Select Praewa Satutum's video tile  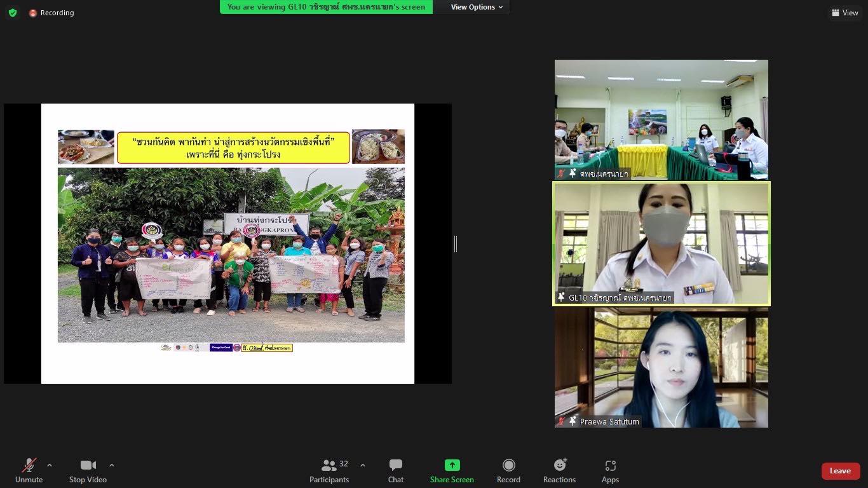tap(661, 367)
